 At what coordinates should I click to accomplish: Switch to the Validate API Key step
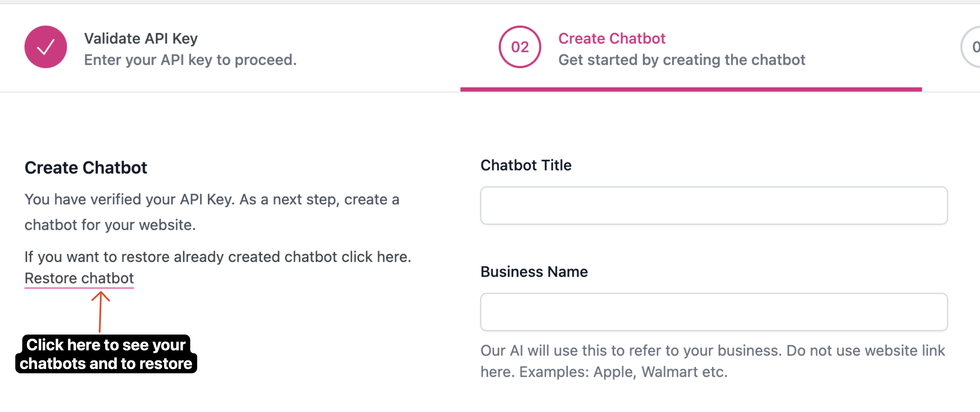click(x=141, y=38)
